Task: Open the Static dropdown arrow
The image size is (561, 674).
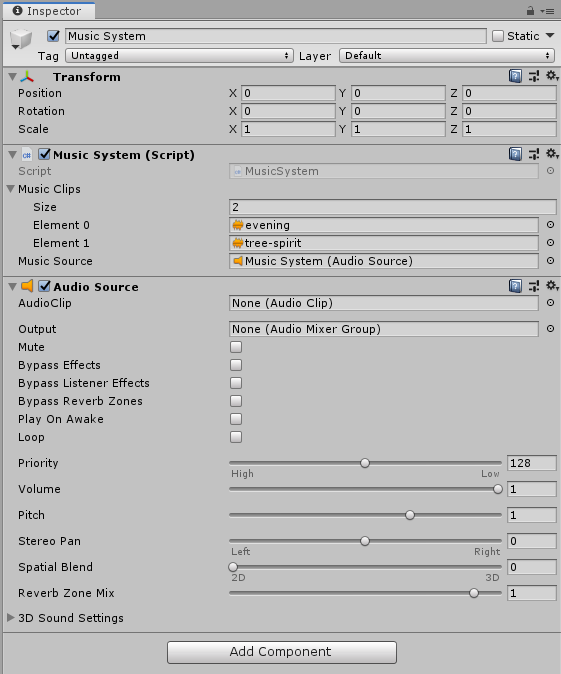Action: (550, 36)
